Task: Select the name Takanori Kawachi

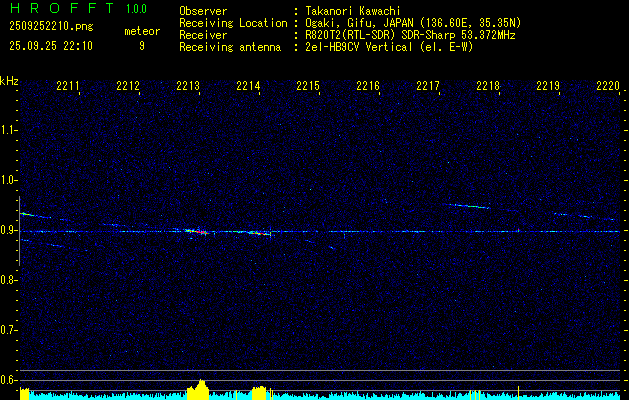Action: (352, 11)
